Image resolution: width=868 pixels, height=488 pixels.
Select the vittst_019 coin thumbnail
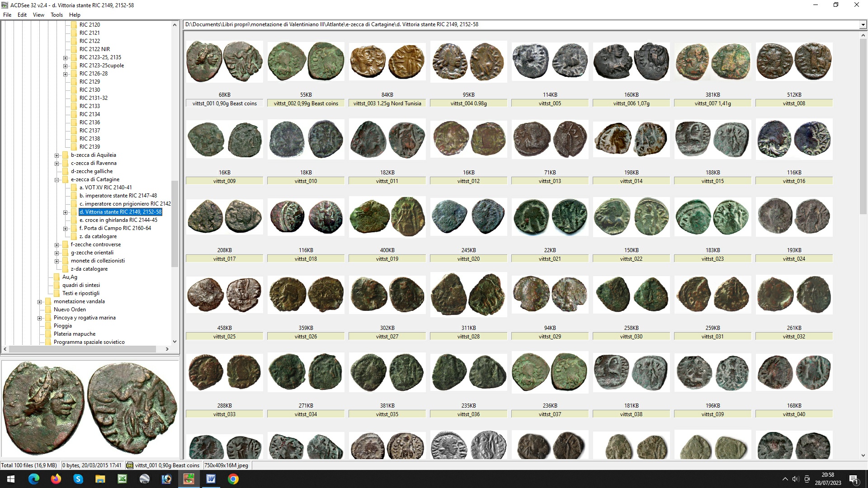click(x=387, y=217)
